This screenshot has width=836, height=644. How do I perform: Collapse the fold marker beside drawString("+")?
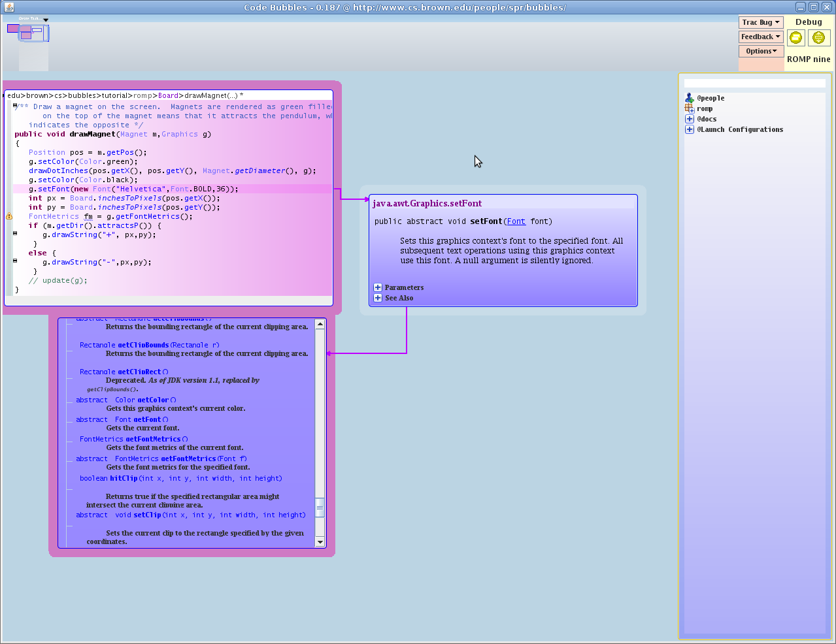(15, 233)
